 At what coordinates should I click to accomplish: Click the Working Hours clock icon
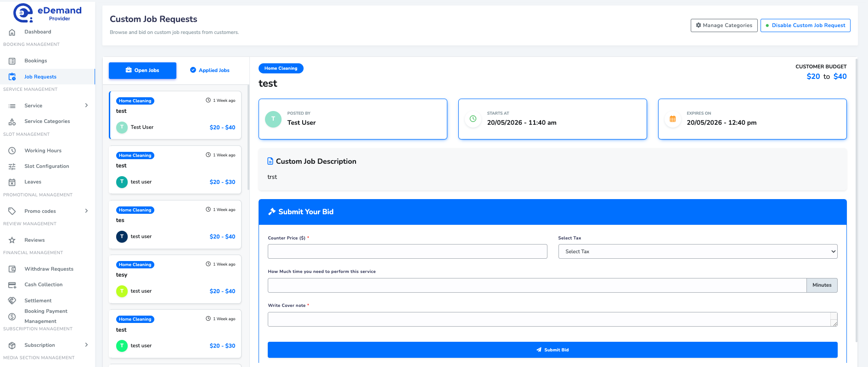tap(12, 150)
